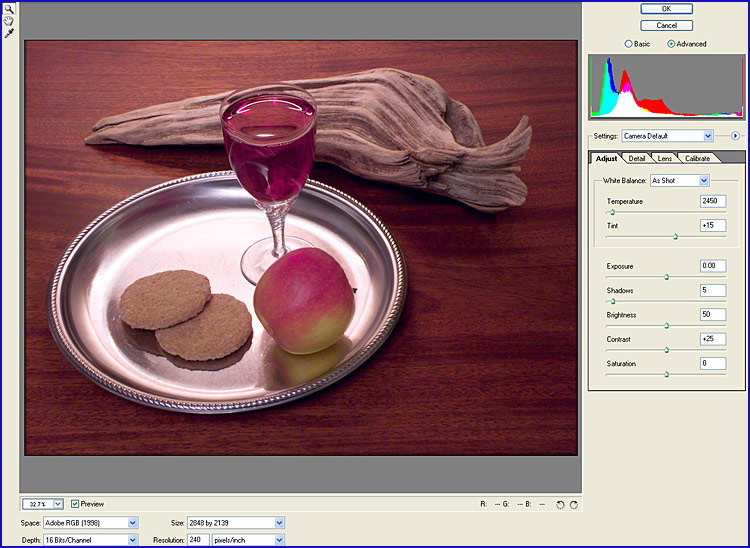Switch to the Calibrate tab
Image resolution: width=750 pixels, height=548 pixels.
point(697,158)
